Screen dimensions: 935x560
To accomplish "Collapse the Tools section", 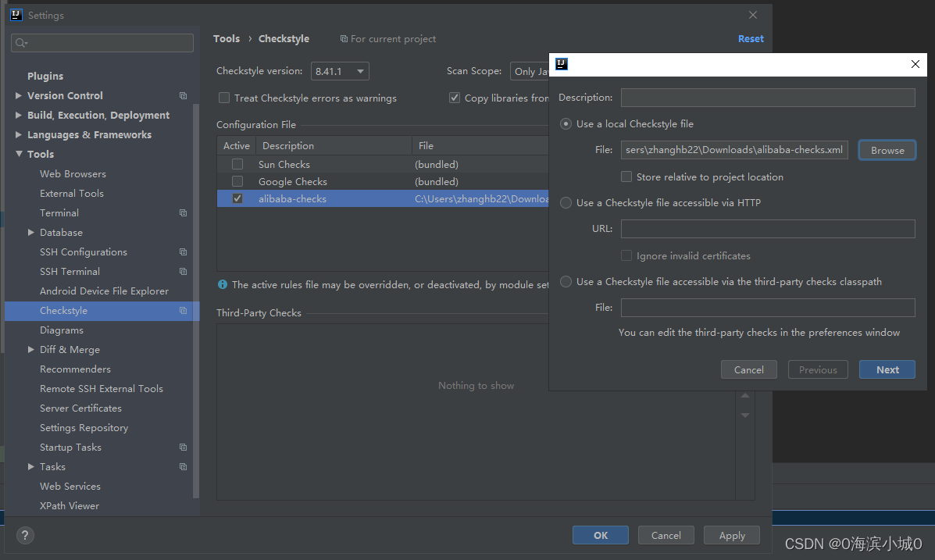I will pyautogui.click(x=19, y=154).
